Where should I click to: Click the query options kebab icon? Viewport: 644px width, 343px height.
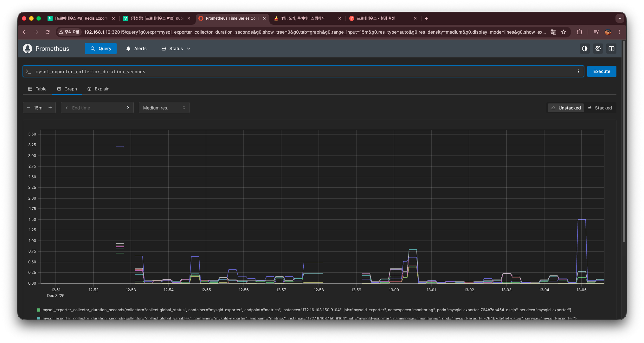click(578, 72)
